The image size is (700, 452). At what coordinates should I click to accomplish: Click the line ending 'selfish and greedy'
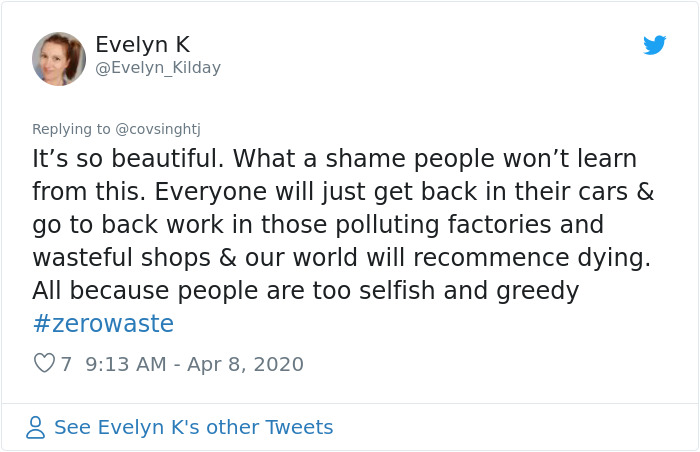click(305, 291)
